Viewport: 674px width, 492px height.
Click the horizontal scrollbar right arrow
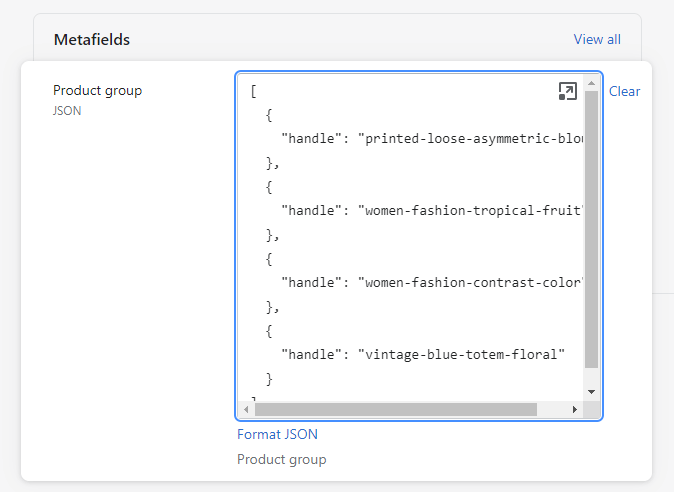tap(575, 409)
